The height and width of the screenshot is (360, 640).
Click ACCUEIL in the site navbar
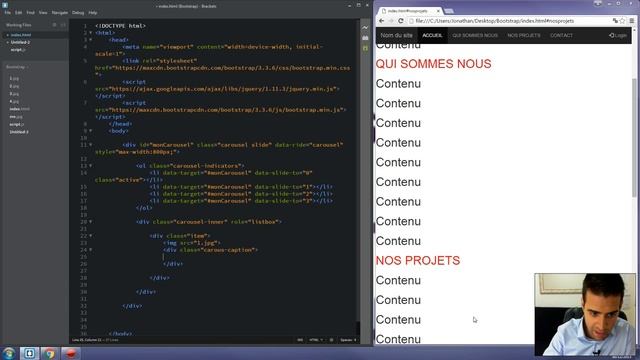point(432,36)
